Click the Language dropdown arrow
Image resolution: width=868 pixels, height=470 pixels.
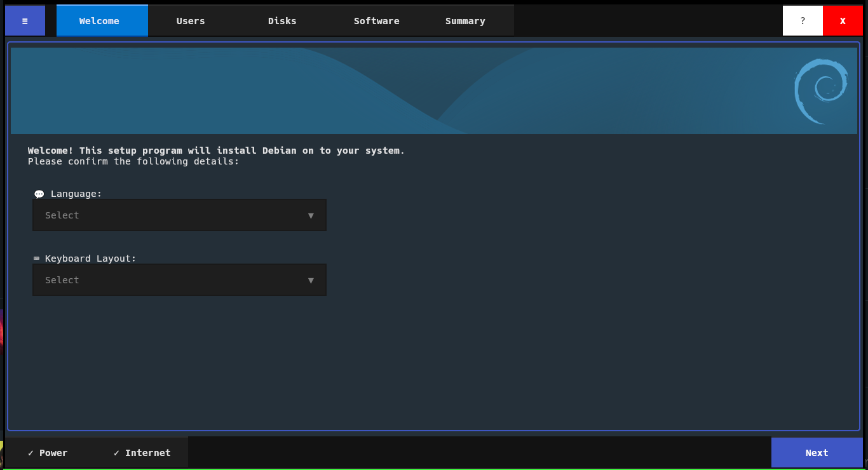[311, 215]
